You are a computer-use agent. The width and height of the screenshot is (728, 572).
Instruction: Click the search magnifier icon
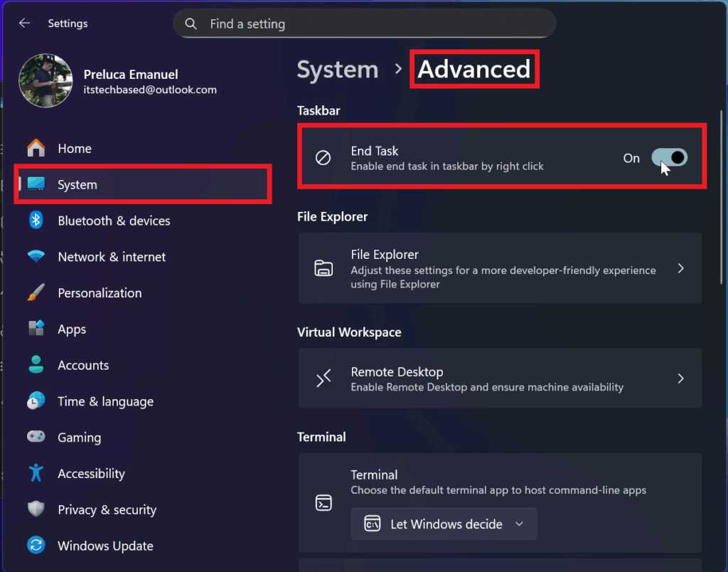coord(191,24)
